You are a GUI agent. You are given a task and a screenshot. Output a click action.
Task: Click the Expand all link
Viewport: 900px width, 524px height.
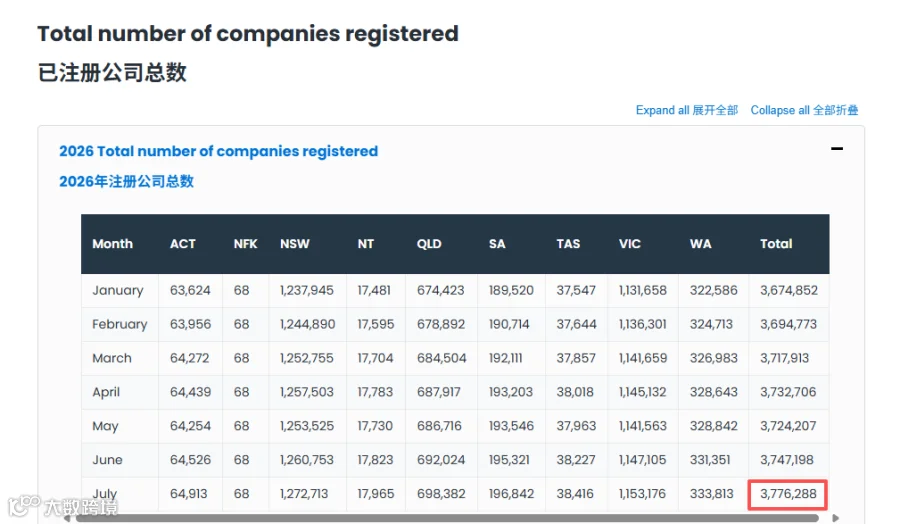coord(686,110)
